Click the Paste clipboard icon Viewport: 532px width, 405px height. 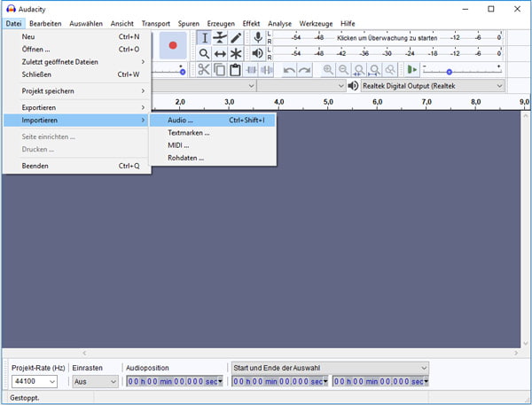click(x=235, y=69)
